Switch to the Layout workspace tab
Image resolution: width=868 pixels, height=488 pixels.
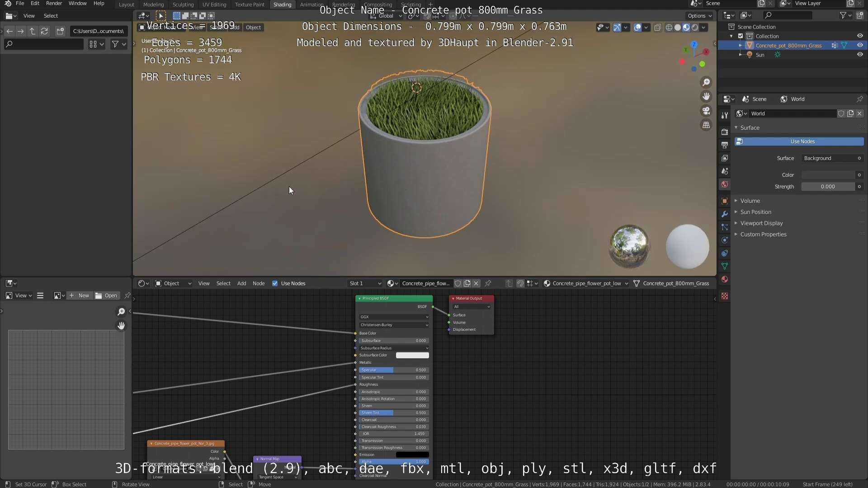pos(126,5)
